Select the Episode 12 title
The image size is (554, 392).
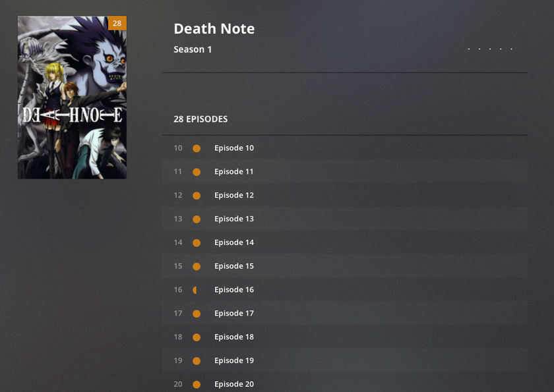(234, 196)
